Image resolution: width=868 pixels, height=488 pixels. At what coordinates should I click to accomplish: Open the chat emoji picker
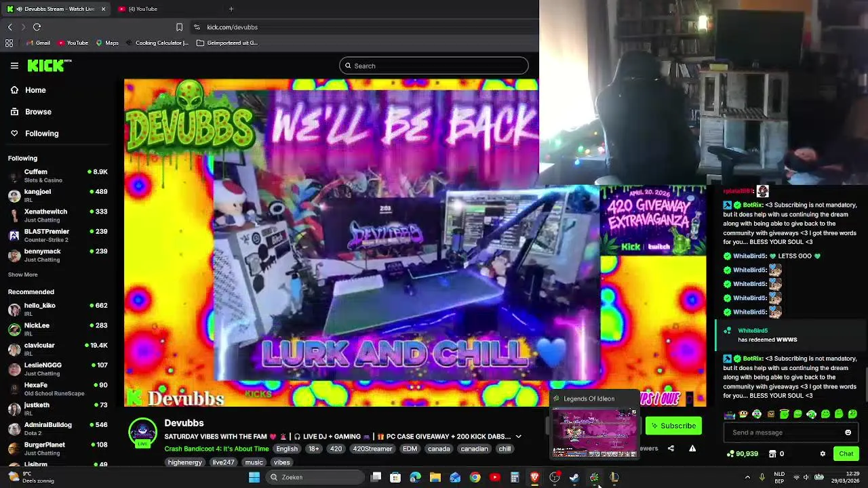click(848, 432)
